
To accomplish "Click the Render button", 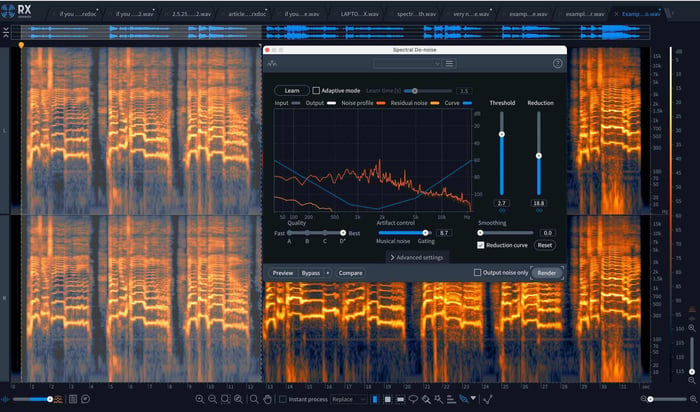I will (x=546, y=273).
